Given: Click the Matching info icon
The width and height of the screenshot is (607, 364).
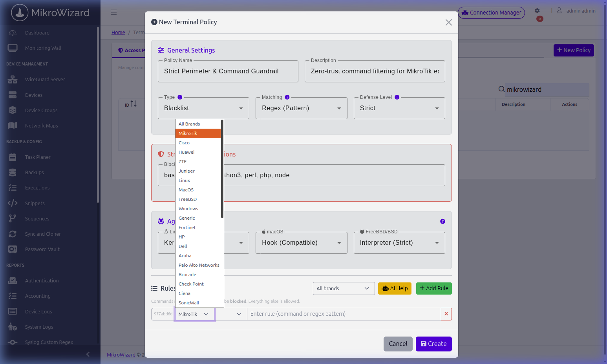Looking at the screenshot, I should (287, 97).
